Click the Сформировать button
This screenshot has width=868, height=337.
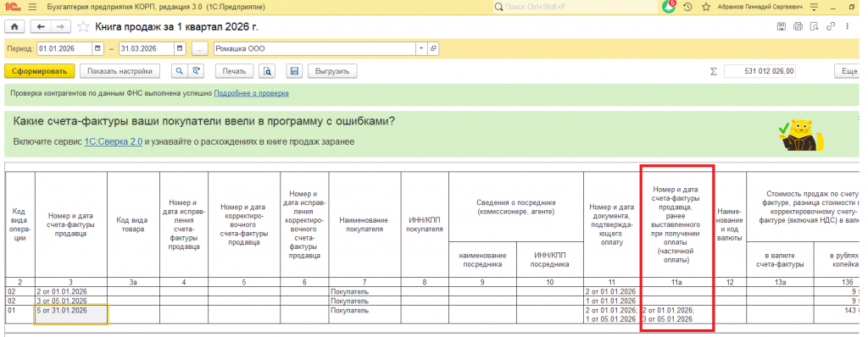(39, 71)
